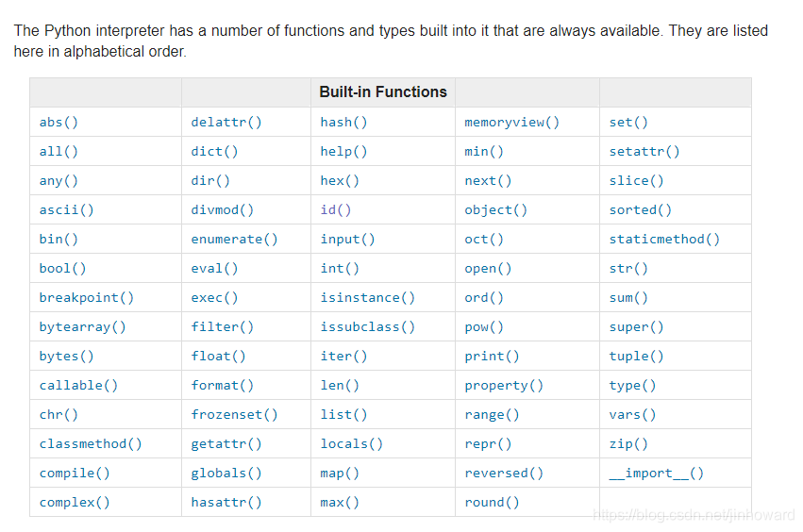Follow the sorted() link

coord(640,209)
